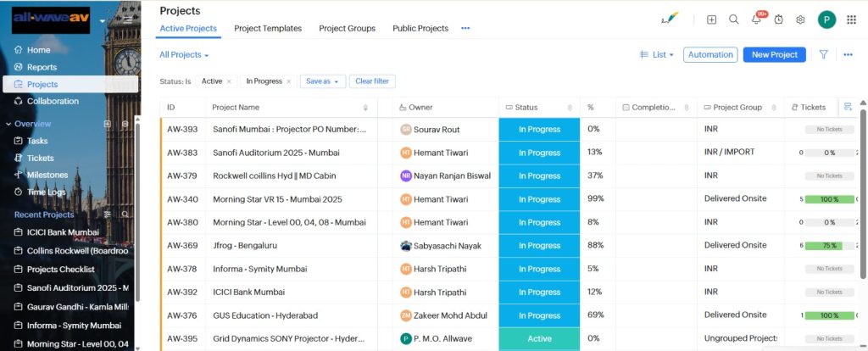The height and width of the screenshot is (351, 868).
Task: Click the add column icon in table header
Action: point(848,107)
